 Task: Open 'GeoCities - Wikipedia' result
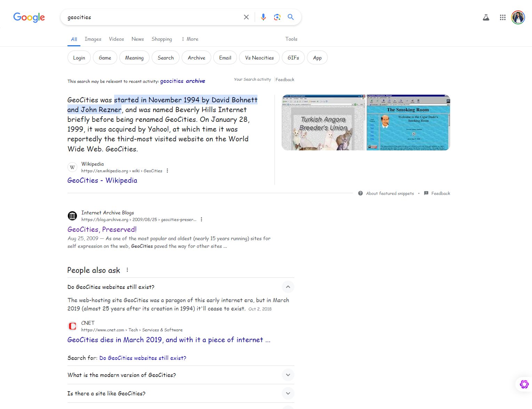[102, 180]
